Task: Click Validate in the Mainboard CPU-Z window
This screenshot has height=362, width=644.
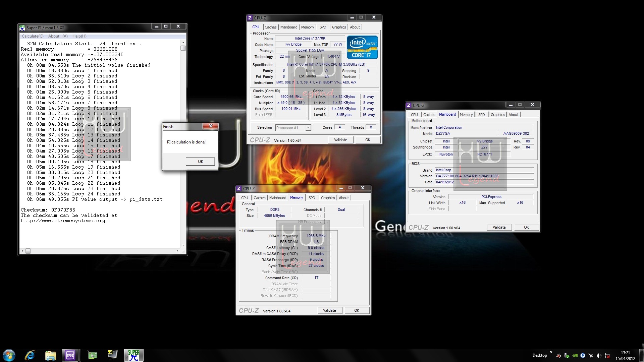Action: pos(499,227)
